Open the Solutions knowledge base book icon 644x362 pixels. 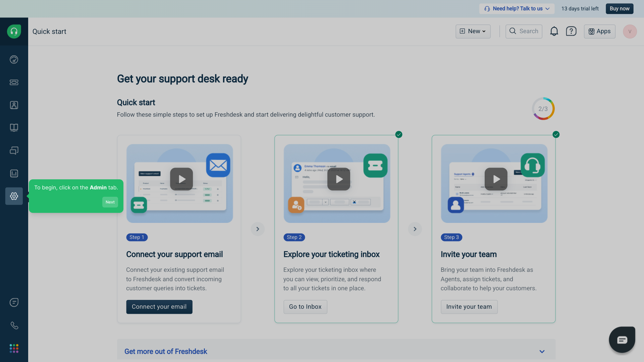pyautogui.click(x=14, y=128)
